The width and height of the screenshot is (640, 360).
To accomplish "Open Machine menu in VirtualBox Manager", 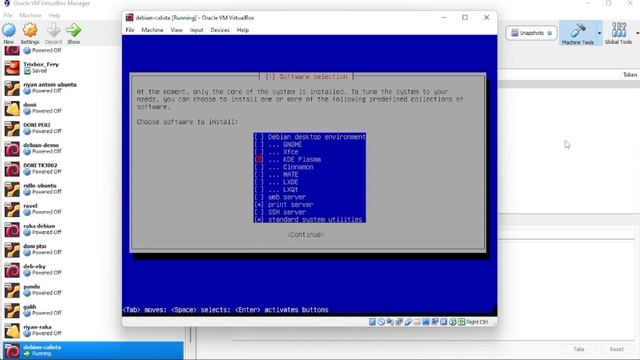I will point(30,16).
